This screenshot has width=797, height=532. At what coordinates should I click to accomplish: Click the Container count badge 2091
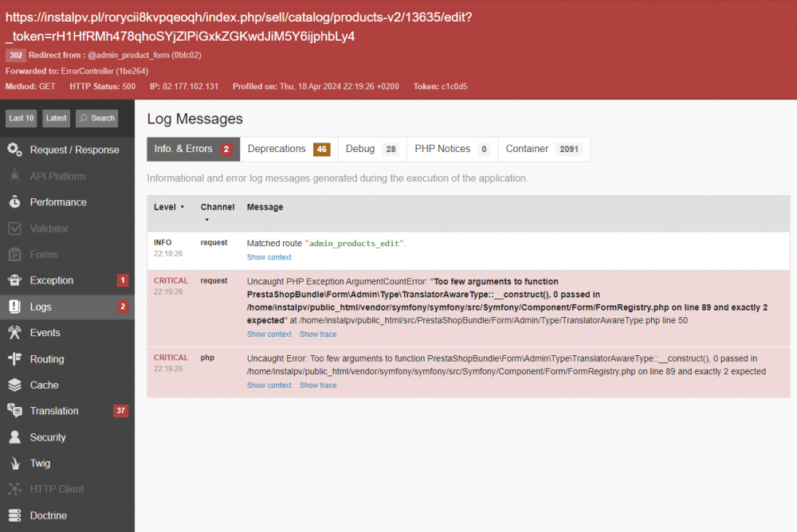pos(569,149)
